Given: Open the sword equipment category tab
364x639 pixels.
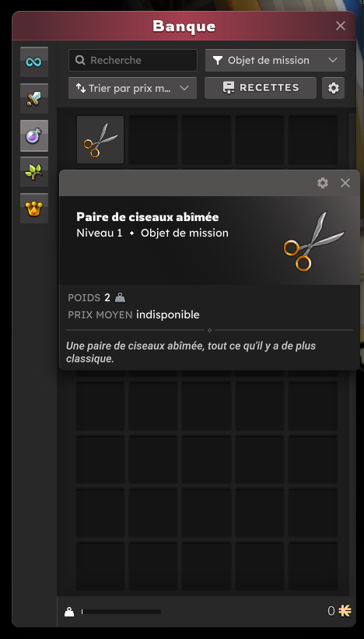Looking at the screenshot, I should [x=34, y=99].
